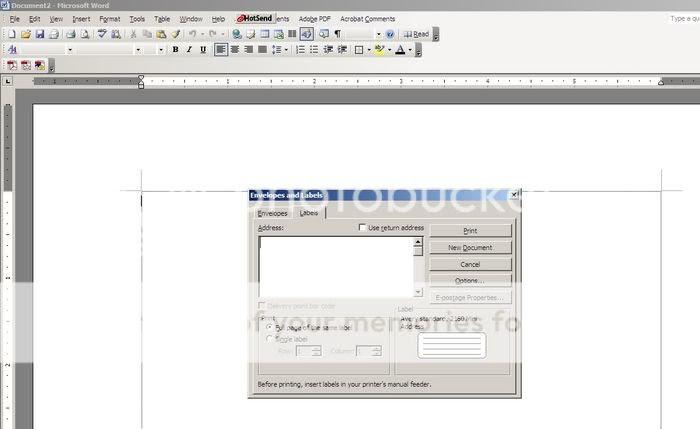Viewport: 700px width, 429px height.
Task: Click the first Adobe PDF toolbar icon
Action: [x=12, y=66]
